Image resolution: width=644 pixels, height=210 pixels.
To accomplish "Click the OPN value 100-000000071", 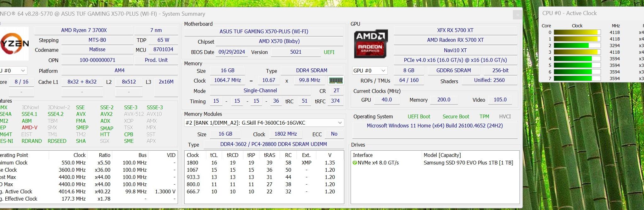I will coord(97,60).
